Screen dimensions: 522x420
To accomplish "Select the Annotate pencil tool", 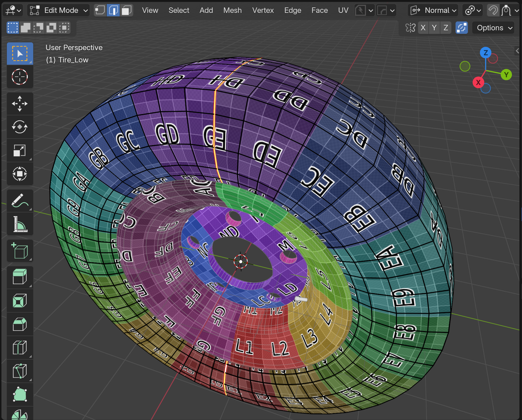I will [x=20, y=201].
